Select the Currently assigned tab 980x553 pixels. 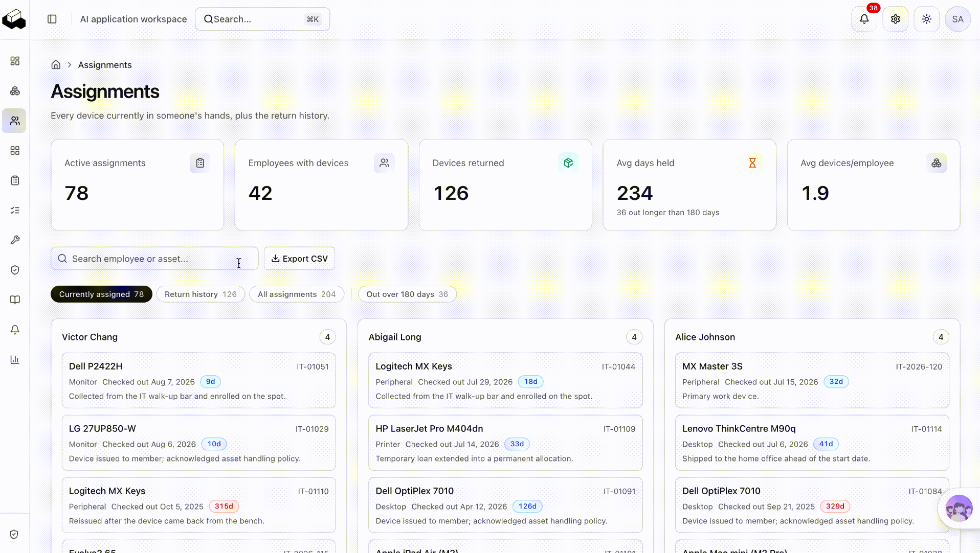[101, 294]
